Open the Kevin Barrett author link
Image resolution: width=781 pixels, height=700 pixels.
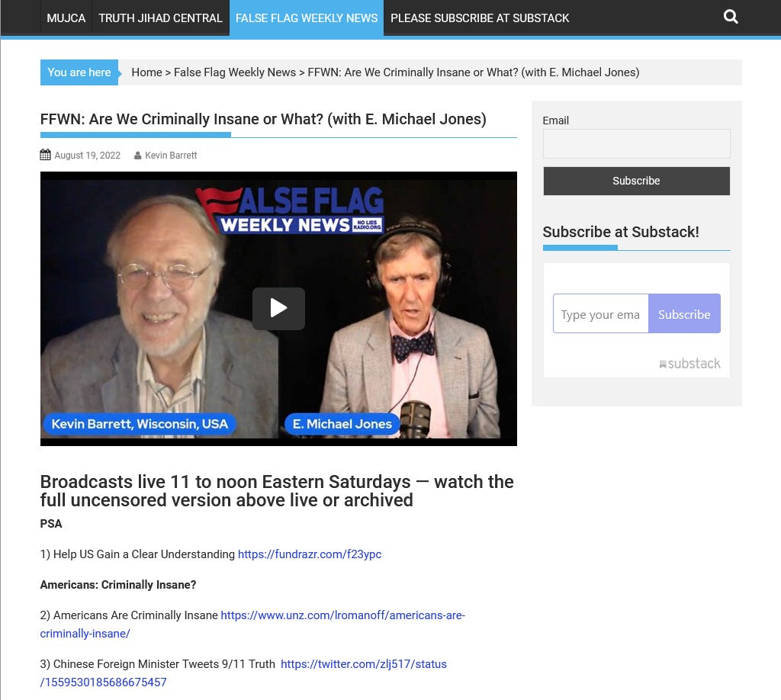coord(171,156)
